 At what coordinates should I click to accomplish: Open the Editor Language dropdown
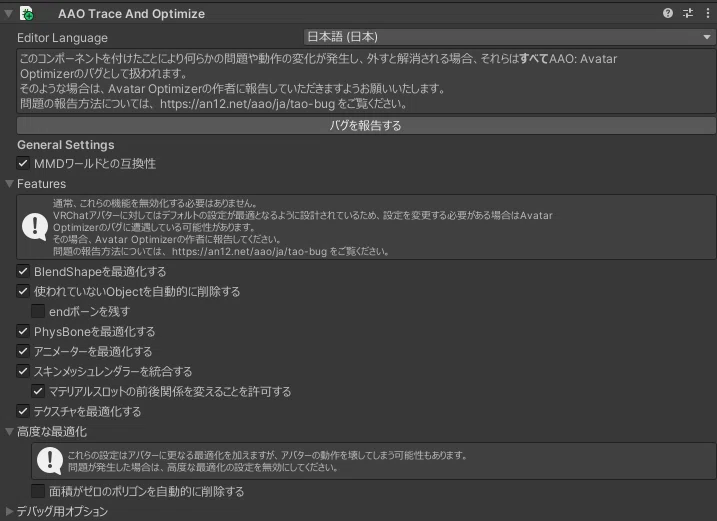click(x=509, y=37)
